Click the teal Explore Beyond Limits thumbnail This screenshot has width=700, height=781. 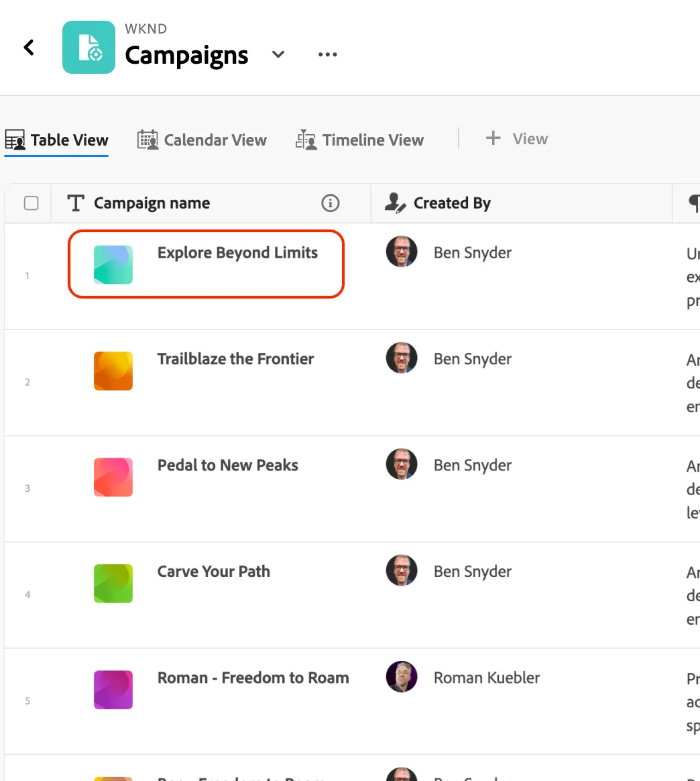113,264
